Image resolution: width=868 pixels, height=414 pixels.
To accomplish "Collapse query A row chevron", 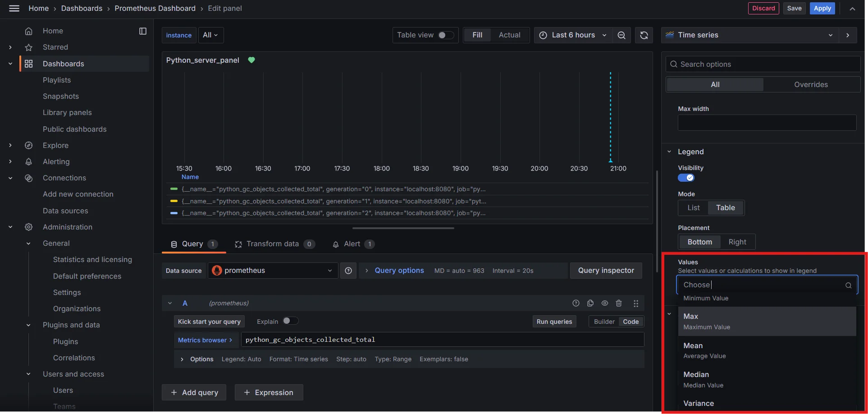I will (170, 303).
